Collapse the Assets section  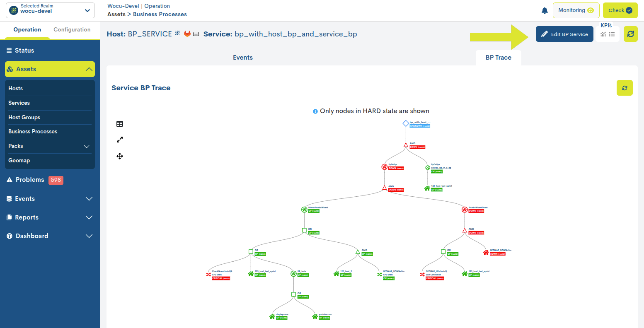(50, 69)
